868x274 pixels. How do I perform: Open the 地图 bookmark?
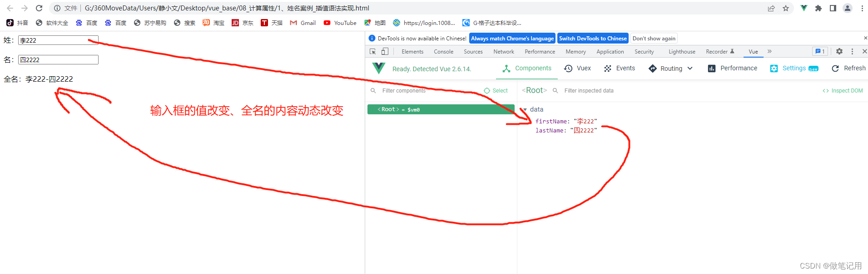click(x=375, y=23)
